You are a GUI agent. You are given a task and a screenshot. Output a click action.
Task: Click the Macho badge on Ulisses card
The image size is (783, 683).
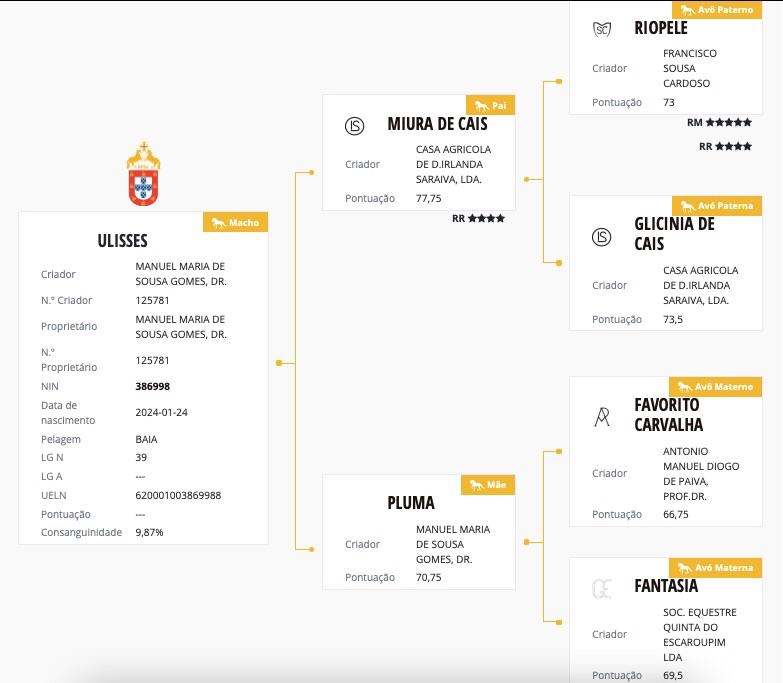click(x=236, y=223)
